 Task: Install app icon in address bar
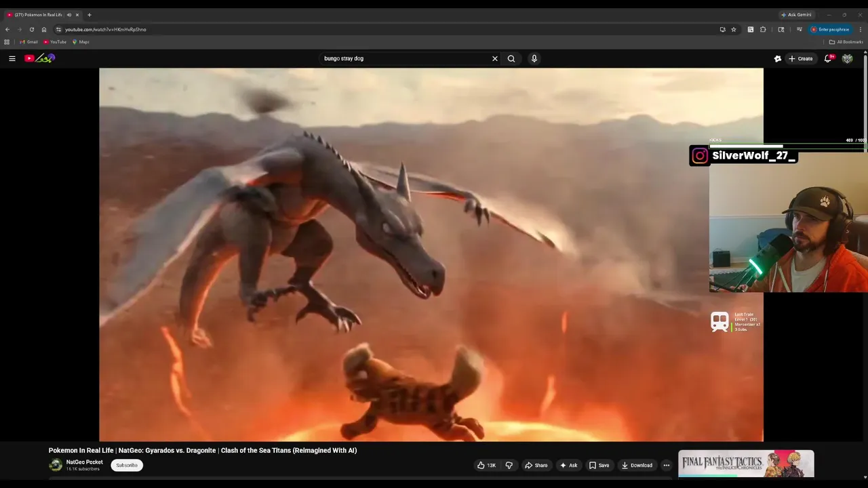click(722, 29)
